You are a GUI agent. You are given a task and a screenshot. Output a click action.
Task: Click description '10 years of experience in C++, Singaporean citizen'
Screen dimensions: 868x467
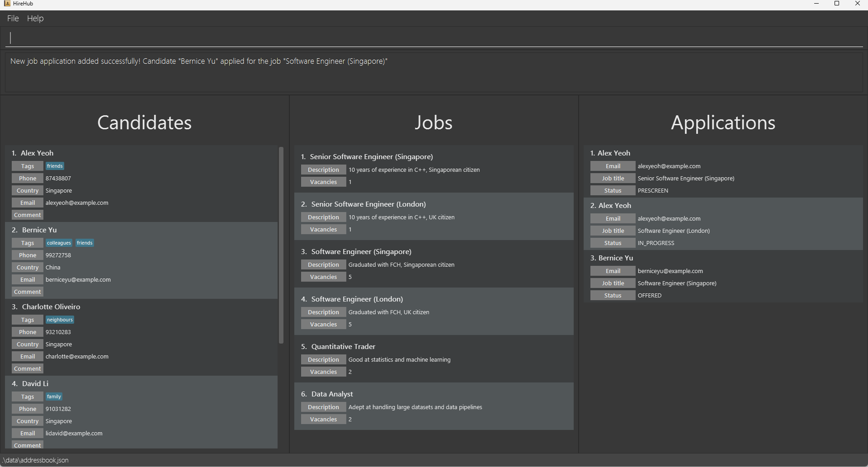pyautogui.click(x=414, y=170)
